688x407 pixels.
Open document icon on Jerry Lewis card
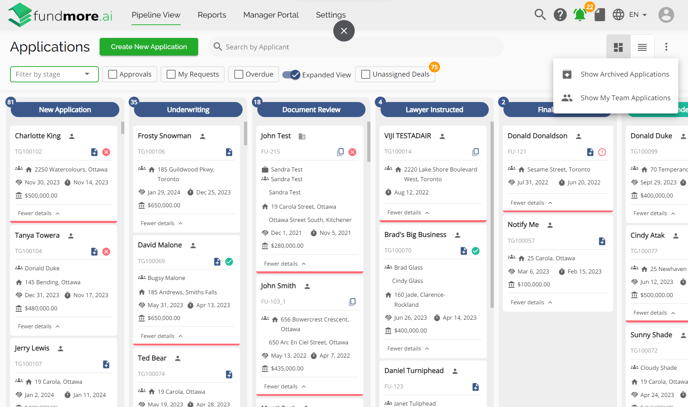[x=106, y=364]
